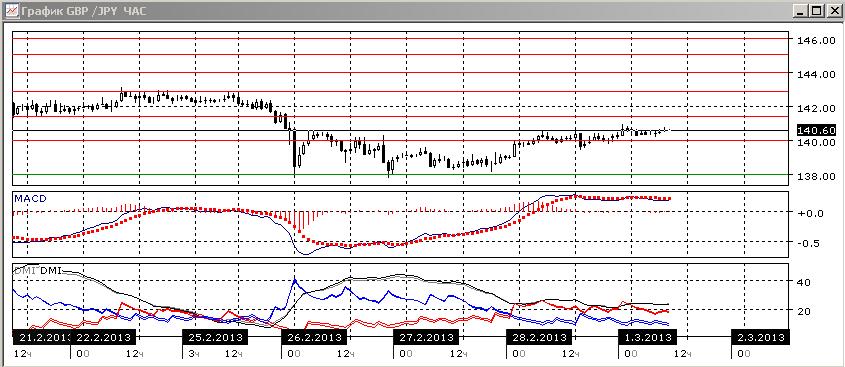Click the 146.00 price axis label
This screenshot has height=367, width=845.
pyautogui.click(x=816, y=40)
